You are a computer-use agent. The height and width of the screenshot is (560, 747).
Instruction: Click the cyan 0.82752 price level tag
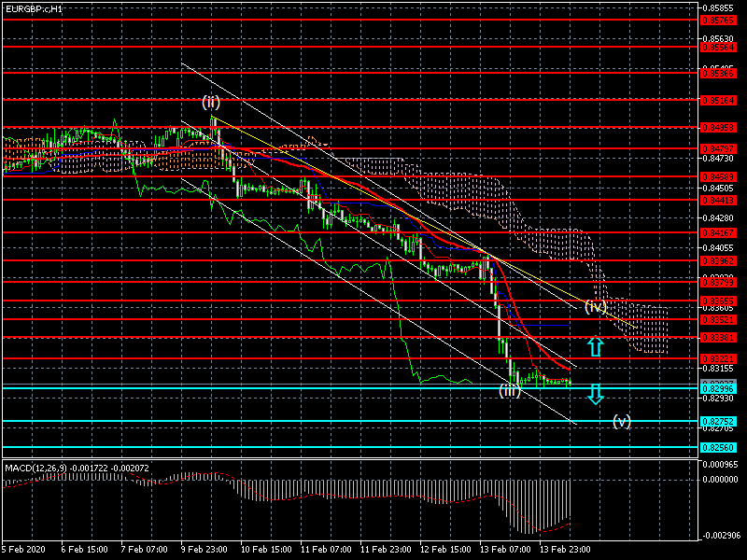(x=719, y=422)
